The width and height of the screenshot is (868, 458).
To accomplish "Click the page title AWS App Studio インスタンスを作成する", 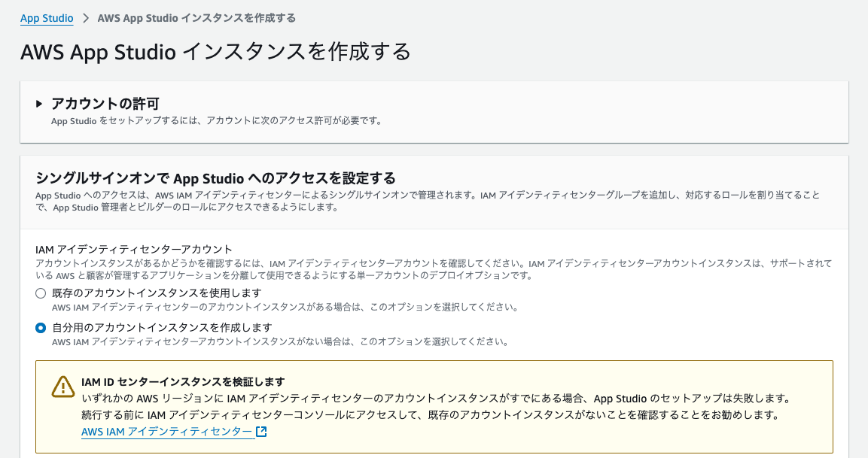I will pos(216,51).
